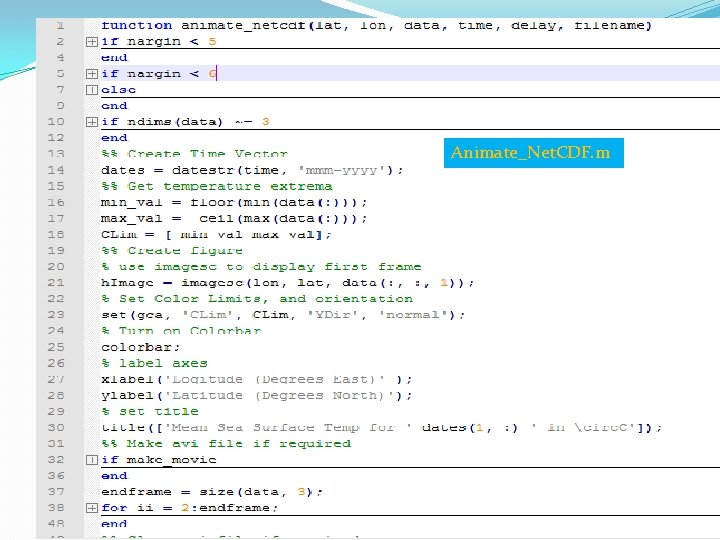Click the 'end' keyword on line 9

coord(114,106)
